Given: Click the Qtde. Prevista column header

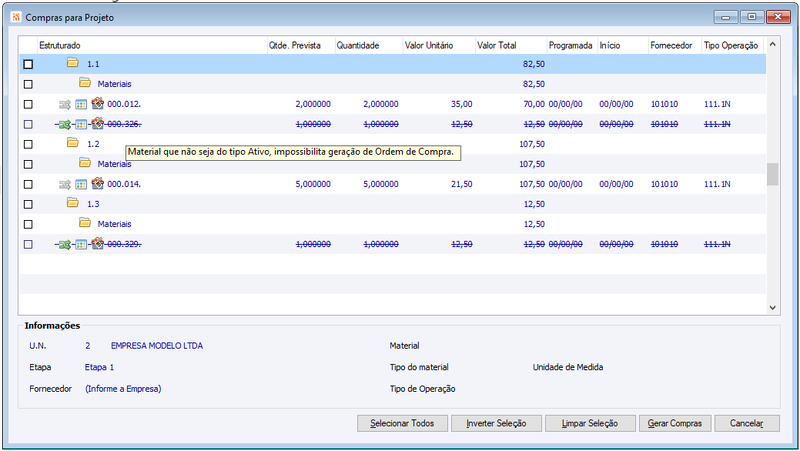Looking at the screenshot, I should click(301, 45).
